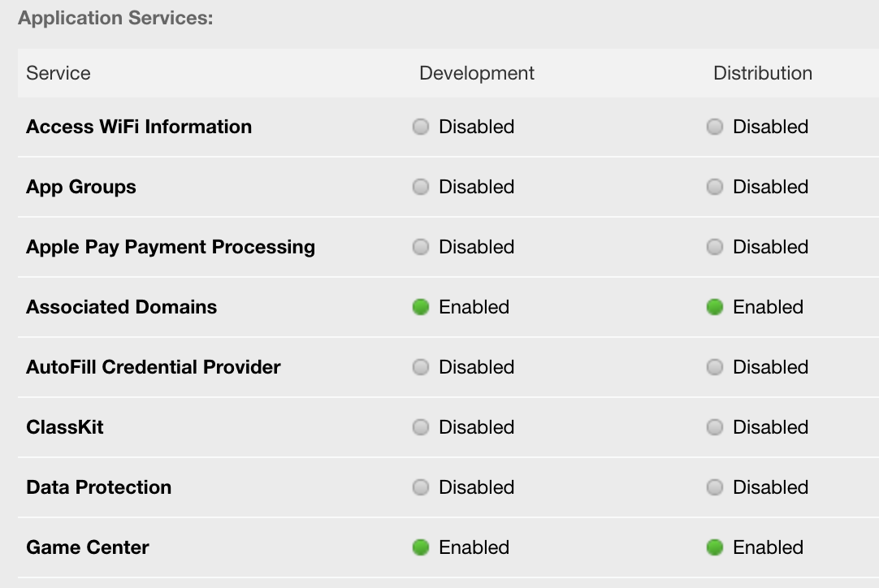Click Associated Domains service label
The width and height of the screenshot is (879, 588).
(x=122, y=307)
